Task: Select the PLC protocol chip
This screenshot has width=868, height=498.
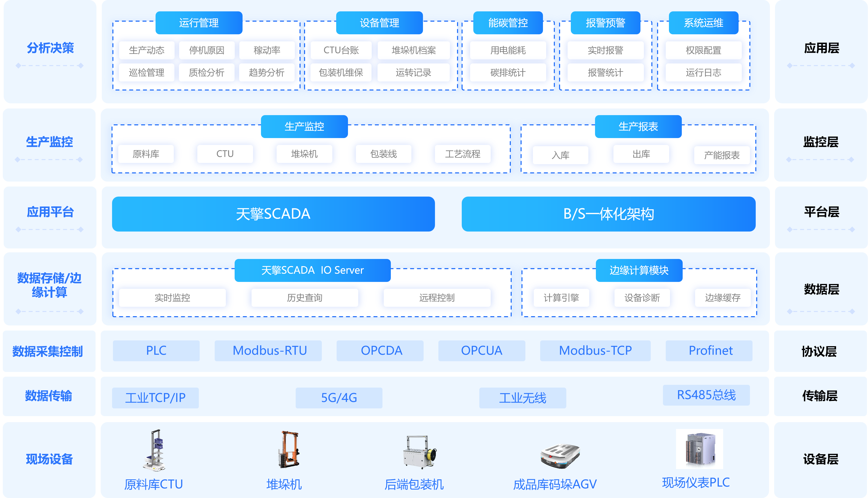Action: (x=156, y=351)
